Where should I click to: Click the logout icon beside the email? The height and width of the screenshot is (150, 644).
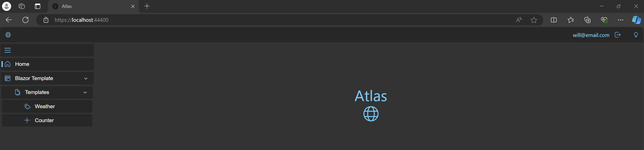pyautogui.click(x=617, y=35)
